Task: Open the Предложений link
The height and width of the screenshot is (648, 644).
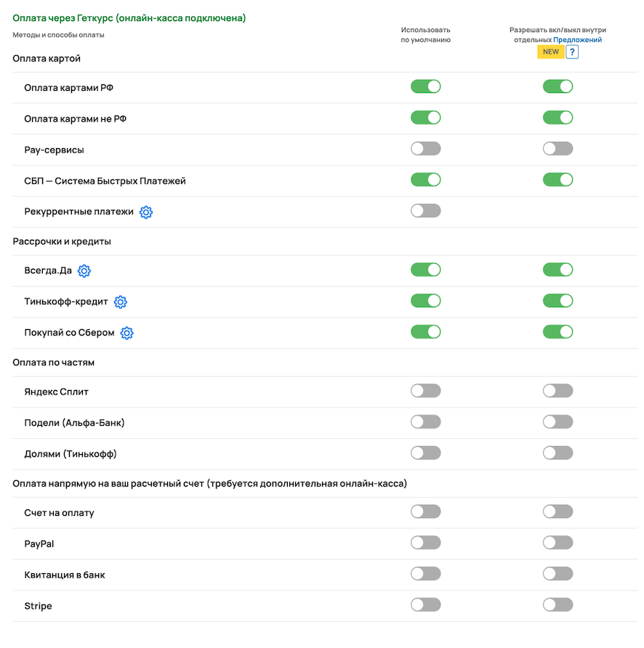Action: 577,40
